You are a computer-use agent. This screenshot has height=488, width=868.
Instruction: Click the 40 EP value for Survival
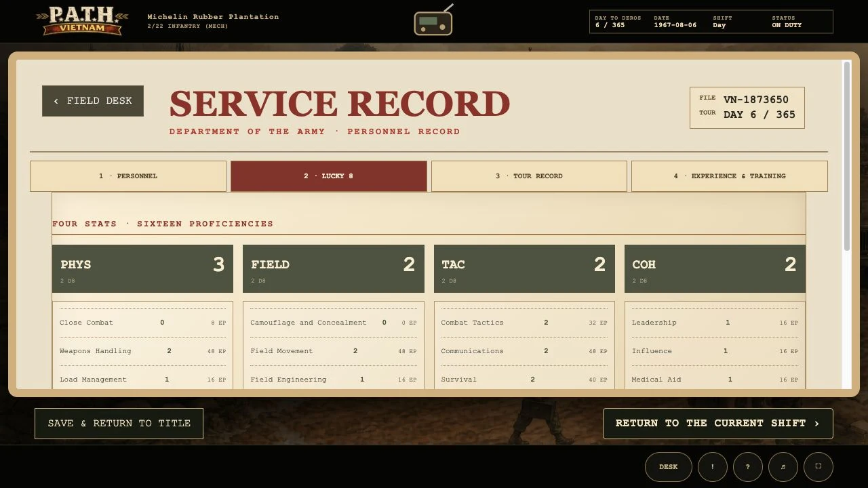click(x=599, y=380)
